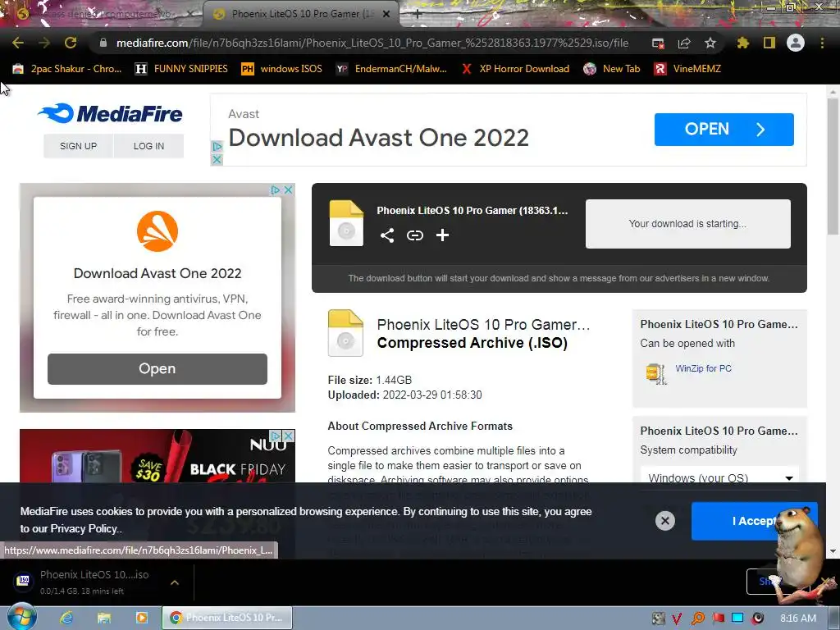The image size is (840, 630).
Task: Open Windows Media Player on taskbar
Action: [141, 618]
